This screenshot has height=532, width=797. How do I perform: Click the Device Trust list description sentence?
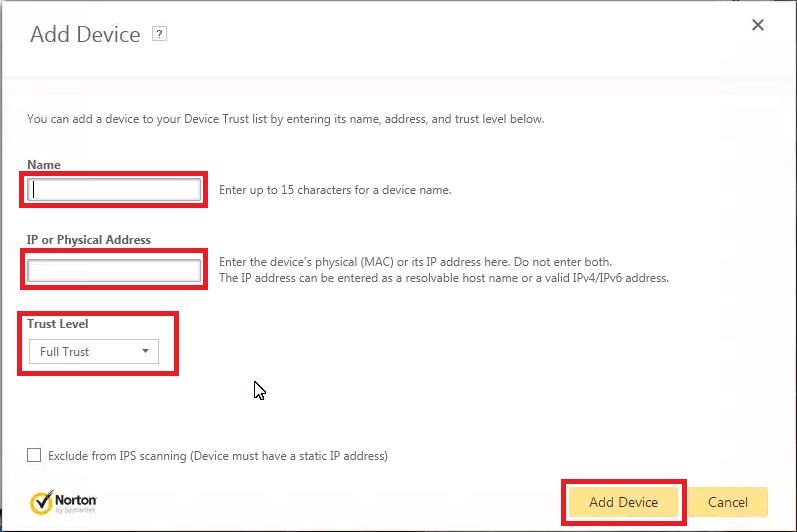point(285,119)
